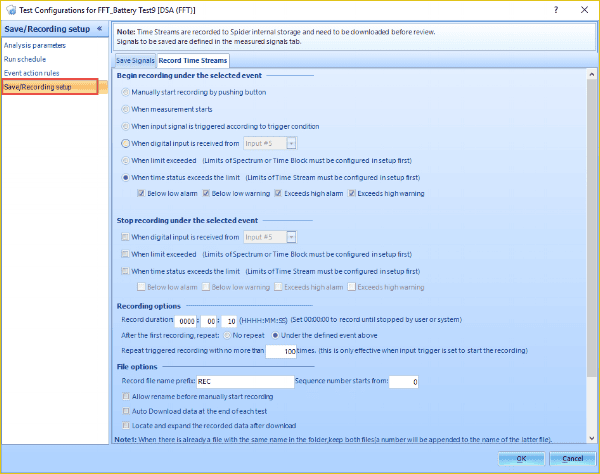Open Run schedule page
This screenshot has width=600, height=474.
coord(24,59)
